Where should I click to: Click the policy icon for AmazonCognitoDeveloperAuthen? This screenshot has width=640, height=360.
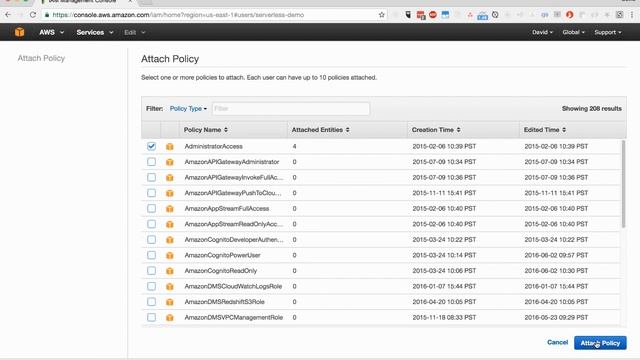point(170,240)
